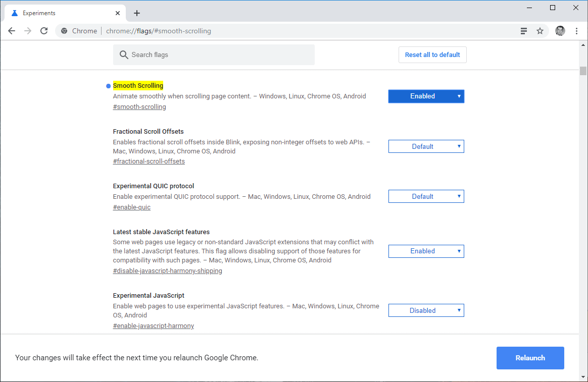
Task: Open the media control icon in the toolbar
Action: pyautogui.click(x=524, y=31)
